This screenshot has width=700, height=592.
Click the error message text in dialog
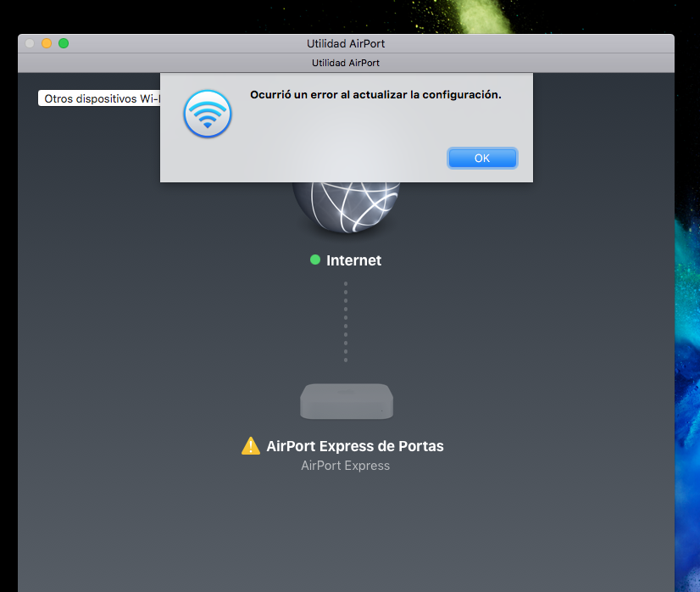point(375,95)
